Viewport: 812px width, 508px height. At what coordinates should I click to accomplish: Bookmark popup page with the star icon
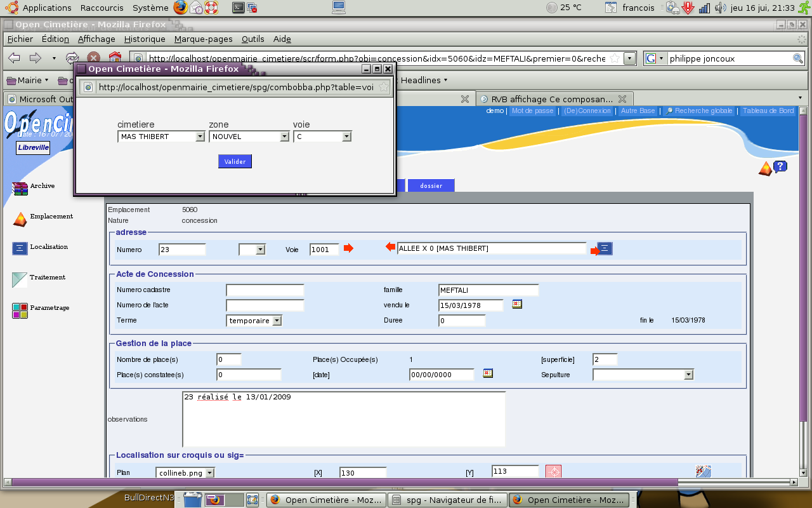tap(383, 87)
